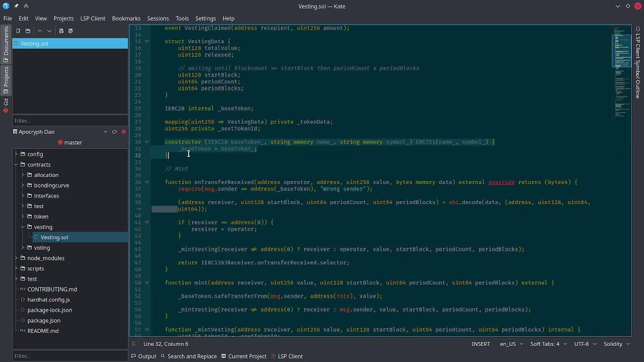Click the line count icon in status bar

click(x=134, y=344)
